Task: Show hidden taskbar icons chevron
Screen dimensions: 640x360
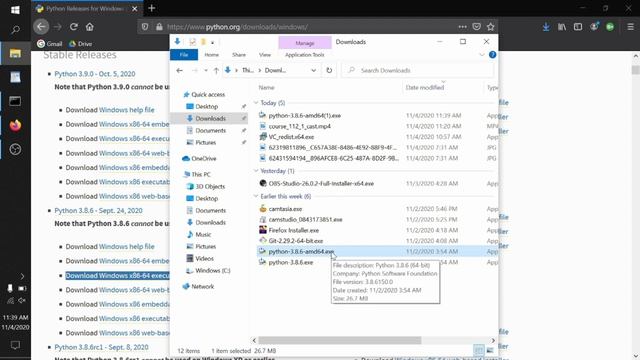Action: [x=22, y=276]
